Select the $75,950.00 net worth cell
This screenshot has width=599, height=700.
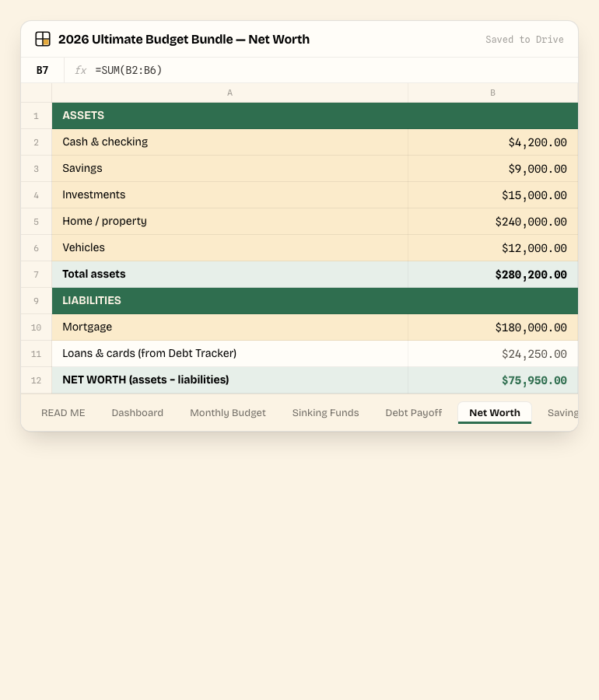492,380
